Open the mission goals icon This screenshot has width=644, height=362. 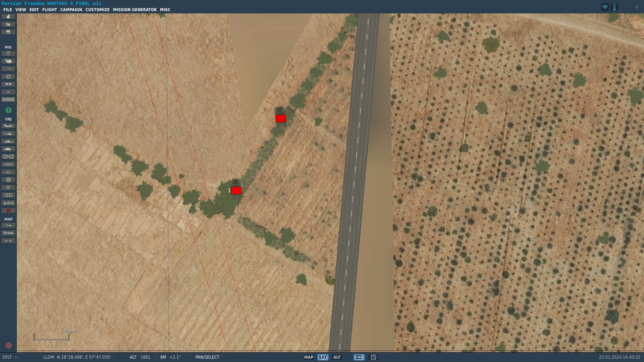(x=8, y=76)
